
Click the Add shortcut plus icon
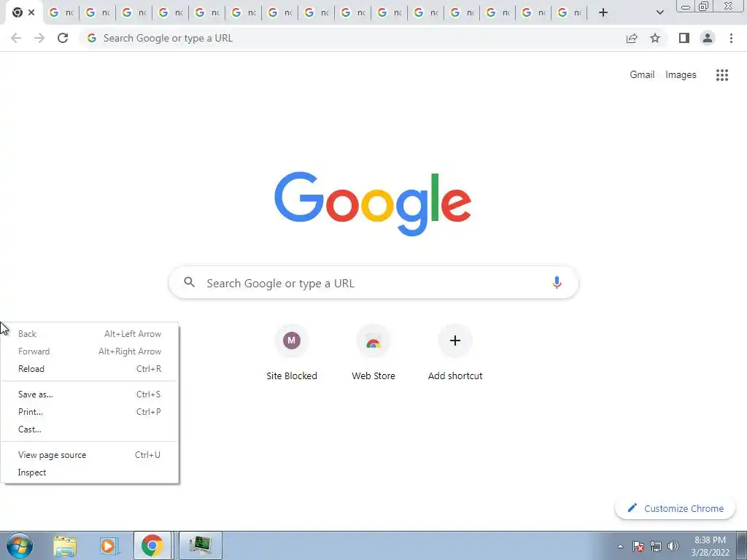455,341
